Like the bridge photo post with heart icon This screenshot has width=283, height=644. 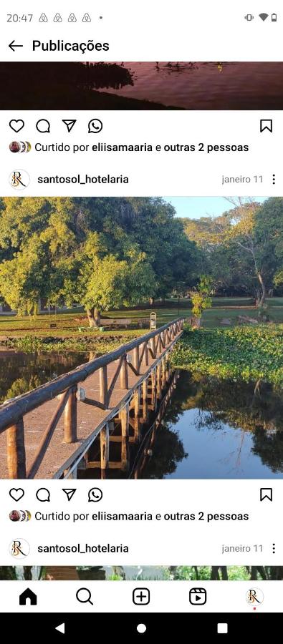pos(16,495)
